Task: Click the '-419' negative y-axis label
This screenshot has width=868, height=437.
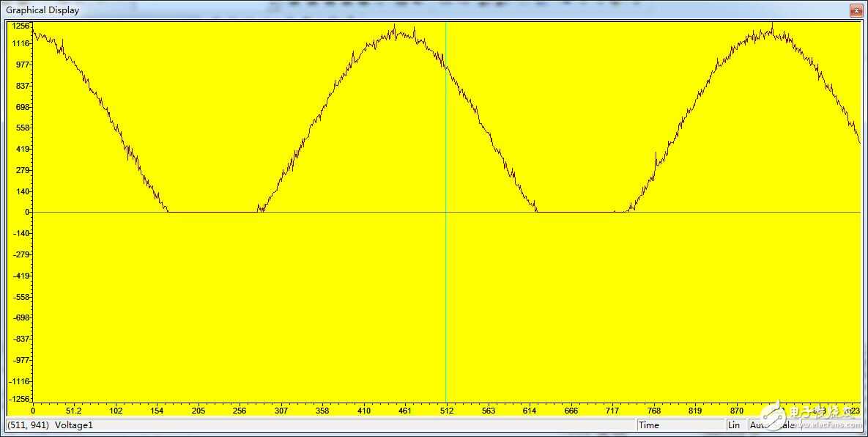Action: [21, 276]
